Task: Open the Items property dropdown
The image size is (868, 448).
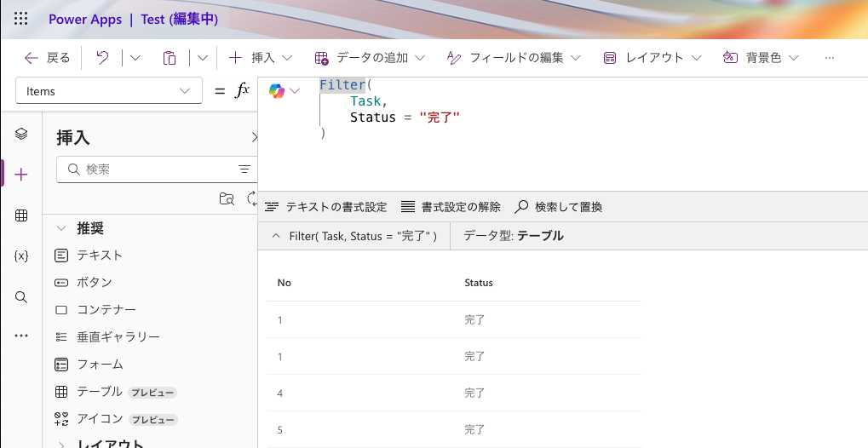Action: (109, 91)
